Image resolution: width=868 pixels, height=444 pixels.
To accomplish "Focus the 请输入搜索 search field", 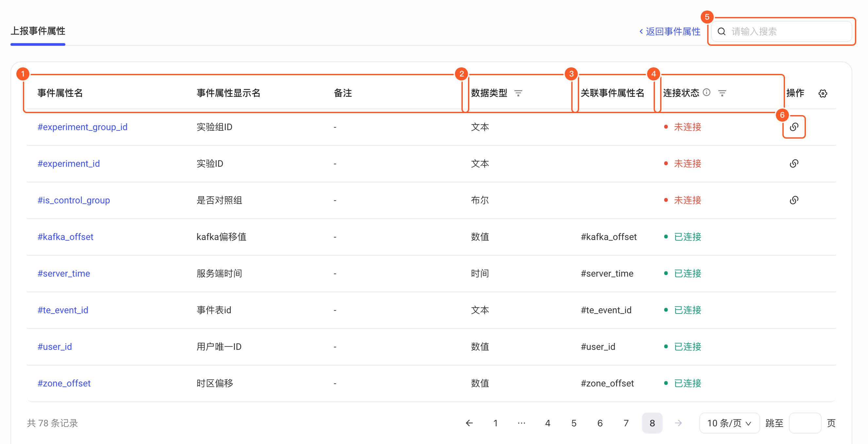I will 781,32.
